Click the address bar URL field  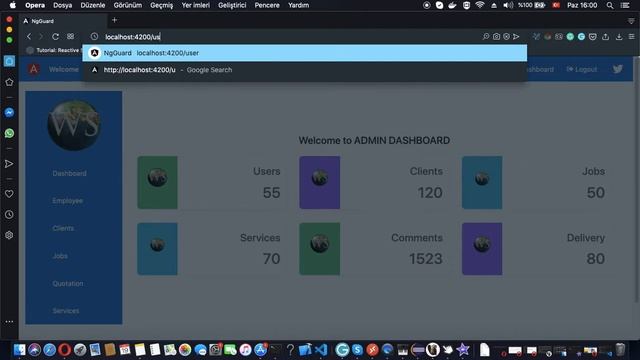(286, 37)
